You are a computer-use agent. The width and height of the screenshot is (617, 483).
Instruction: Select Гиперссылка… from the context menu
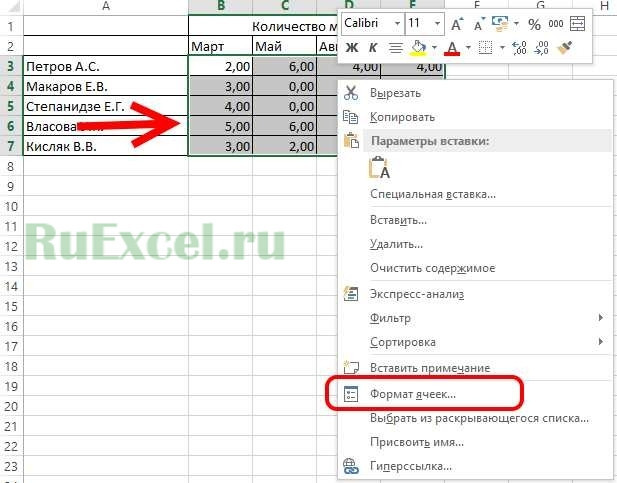(476, 466)
